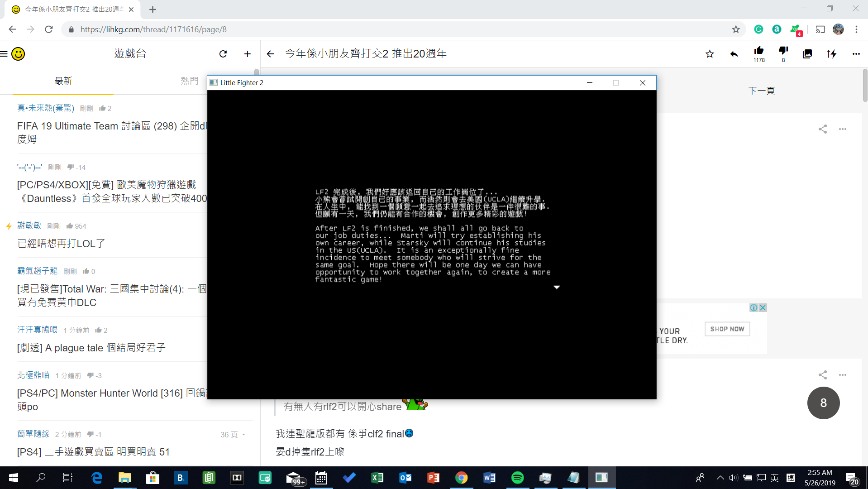Open the 36 頁 page dropdown
The height and width of the screenshot is (489, 868).
233,435
